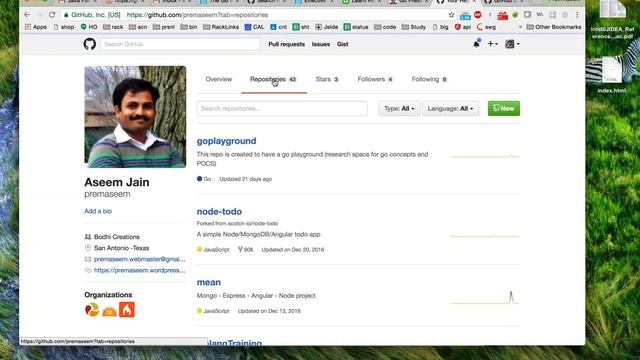Open the HO bookmark
This screenshot has width=640, height=360.
pos(89,27)
